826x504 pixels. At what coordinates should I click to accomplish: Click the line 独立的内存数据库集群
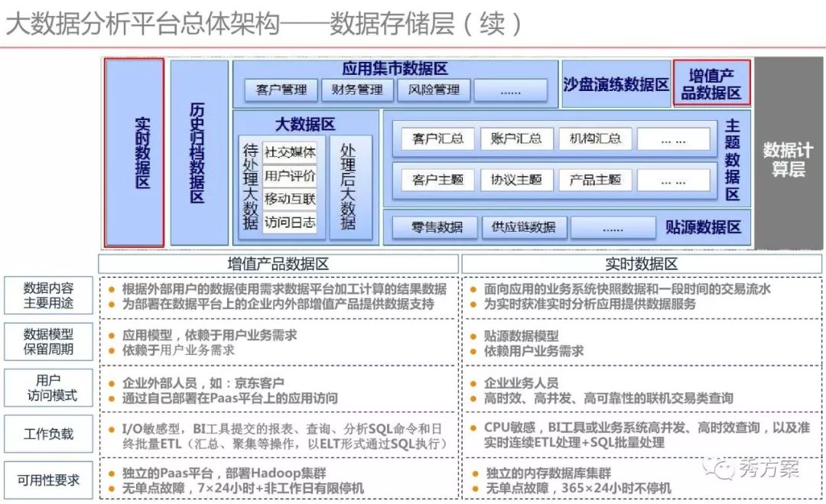pos(549,473)
